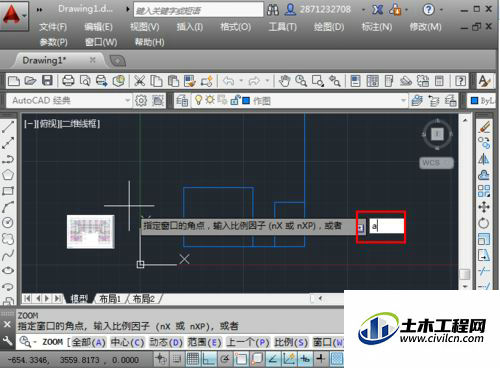Open the 标注(N) menu
The image size is (500, 368).
(x=377, y=27)
